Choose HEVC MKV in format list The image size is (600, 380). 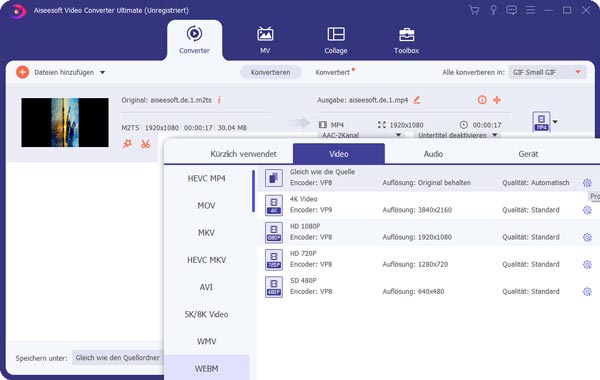(207, 260)
